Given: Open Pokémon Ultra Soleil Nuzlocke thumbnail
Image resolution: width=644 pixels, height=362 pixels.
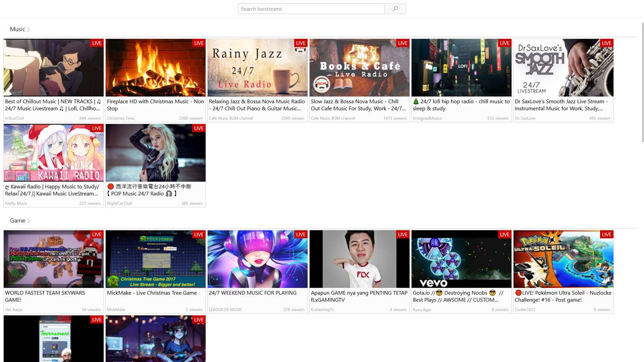Looking at the screenshot, I should (x=563, y=259).
